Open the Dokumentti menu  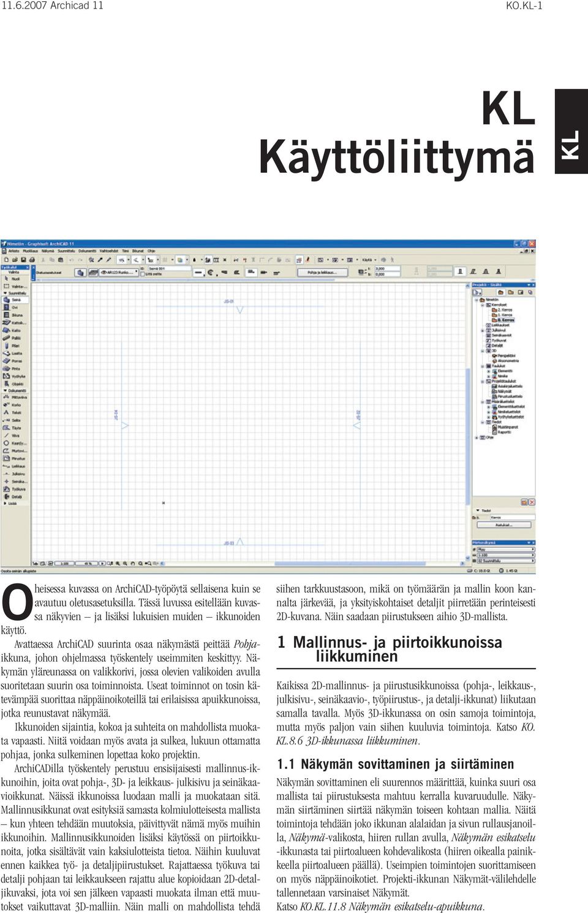(87, 251)
